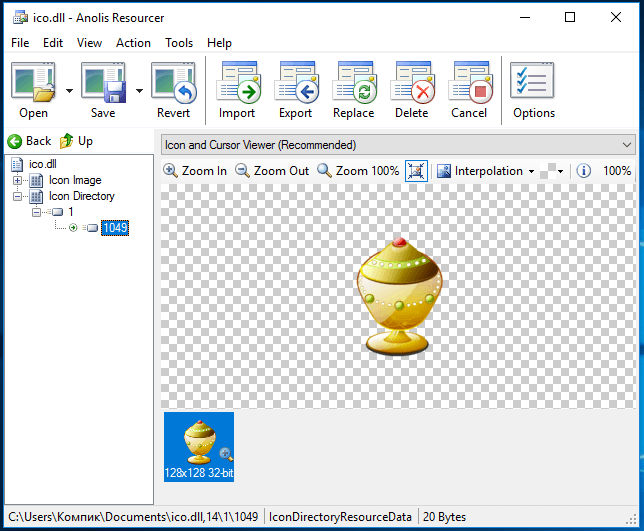Toggle the fit-to-window centering button
Screen dimensions: 644x531
[x=416, y=171]
